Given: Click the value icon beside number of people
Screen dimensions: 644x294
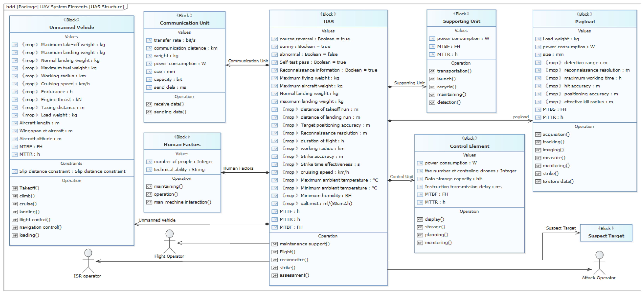Looking at the screenshot, I should point(149,162).
